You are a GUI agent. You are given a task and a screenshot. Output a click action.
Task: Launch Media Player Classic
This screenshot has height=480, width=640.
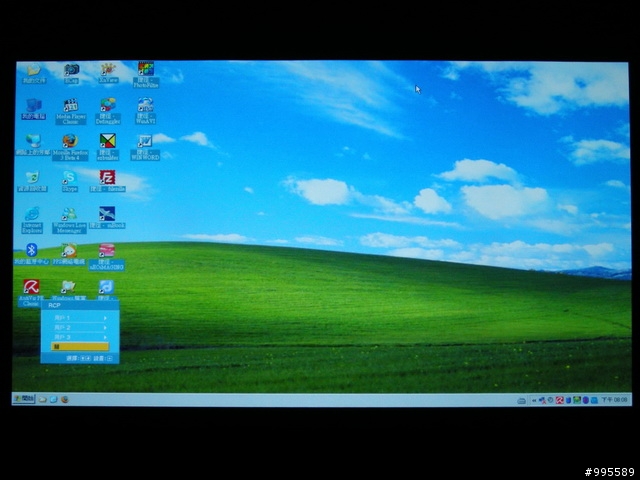click(x=71, y=111)
